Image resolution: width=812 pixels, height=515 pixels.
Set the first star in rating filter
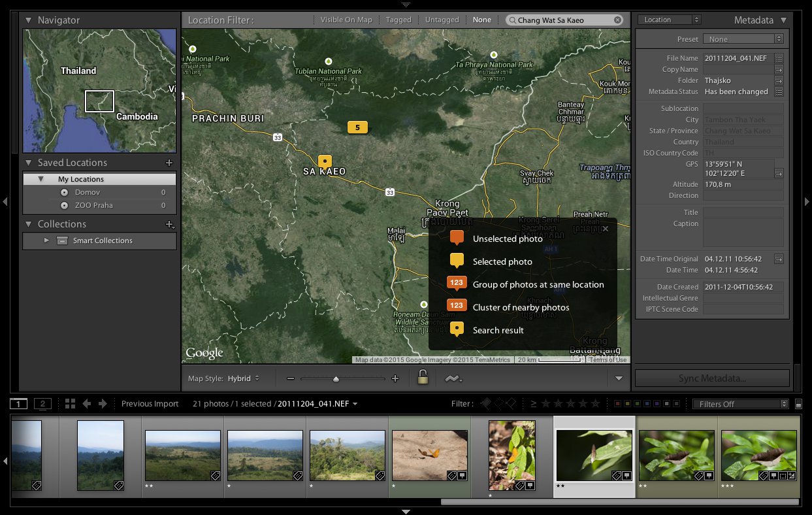[x=545, y=404]
